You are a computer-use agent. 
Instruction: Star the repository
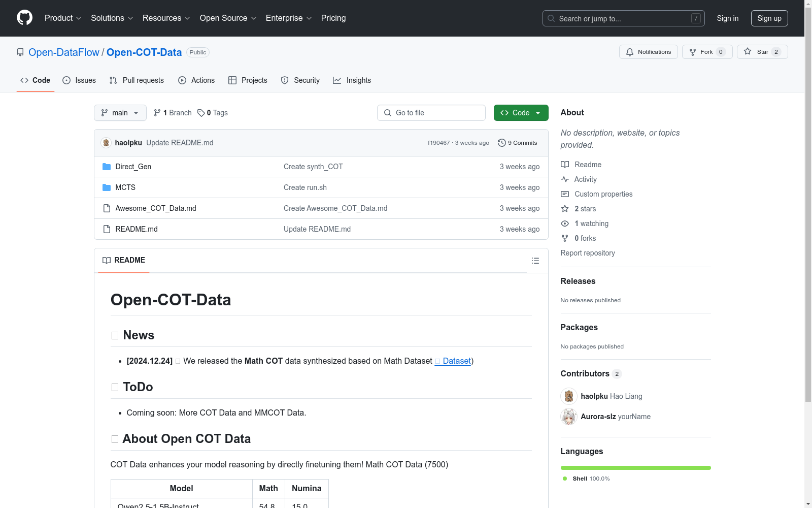pos(762,52)
